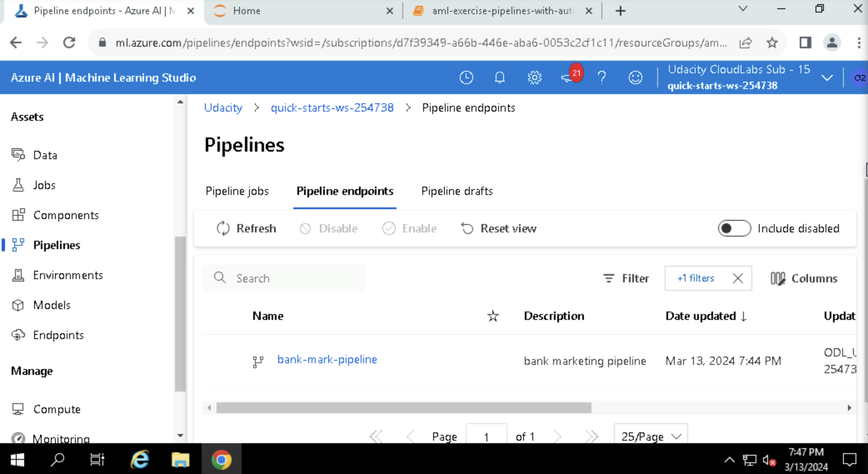The image size is (868, 474).
Task: Switch to Pipeline drafts tab
Action: pyautogui.click(x=457, y=191)
